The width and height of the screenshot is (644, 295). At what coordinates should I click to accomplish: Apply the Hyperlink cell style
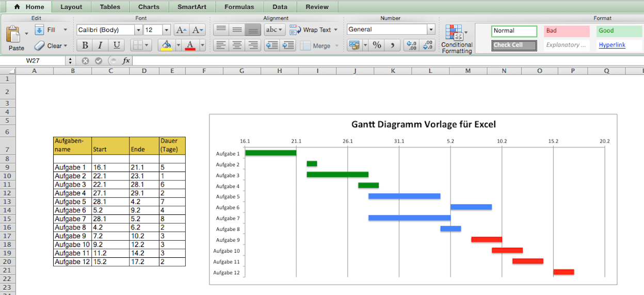point(612,45)
